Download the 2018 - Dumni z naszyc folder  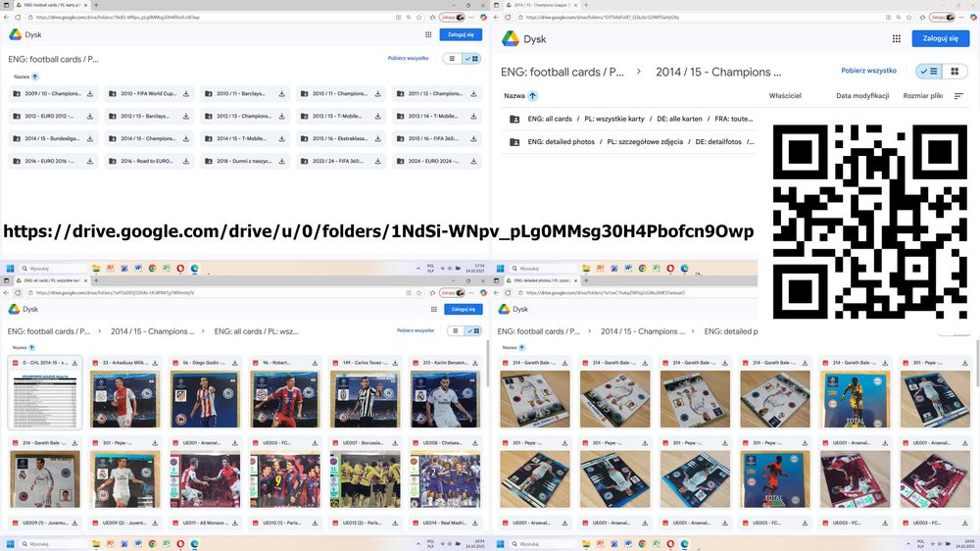point(282,162)
